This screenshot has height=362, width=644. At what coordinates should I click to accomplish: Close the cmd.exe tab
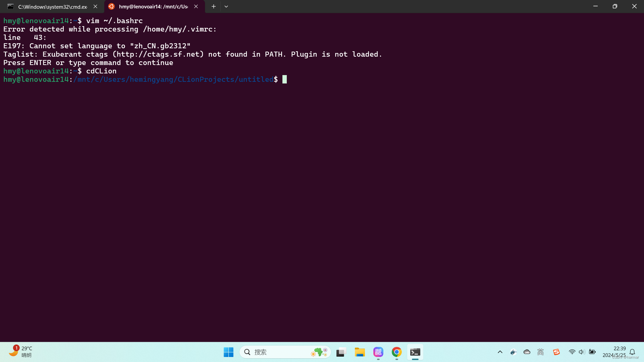pos(95,6)
